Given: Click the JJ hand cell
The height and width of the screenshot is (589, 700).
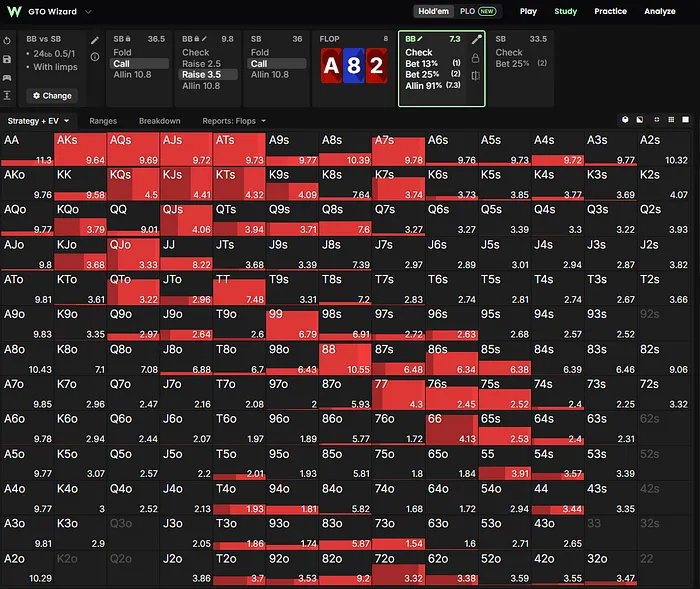Looking at the screenshot, I should [186, 254].
